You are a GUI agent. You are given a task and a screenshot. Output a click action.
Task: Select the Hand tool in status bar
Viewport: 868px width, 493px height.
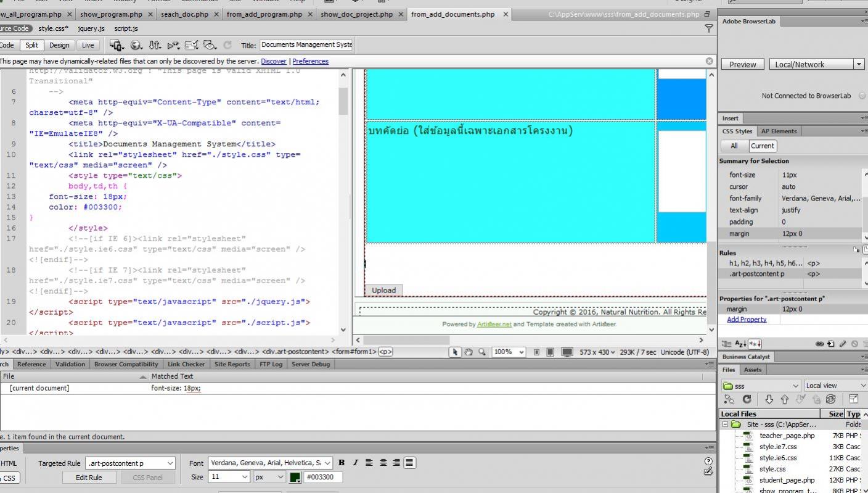point(469,352)
